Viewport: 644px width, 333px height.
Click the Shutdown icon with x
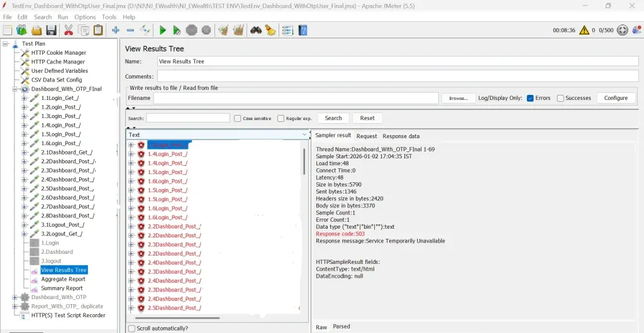coord(206,30)
